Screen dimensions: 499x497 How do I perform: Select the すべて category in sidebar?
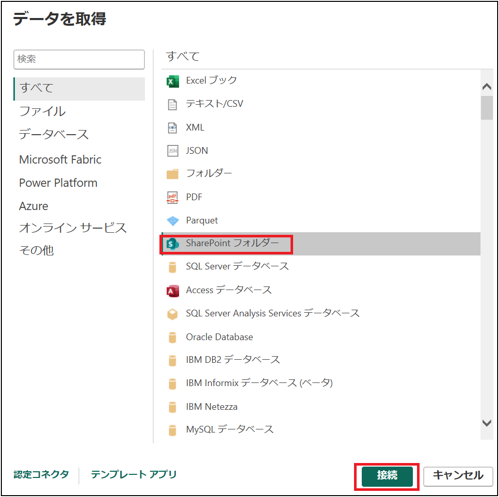[x=79, y=89]
